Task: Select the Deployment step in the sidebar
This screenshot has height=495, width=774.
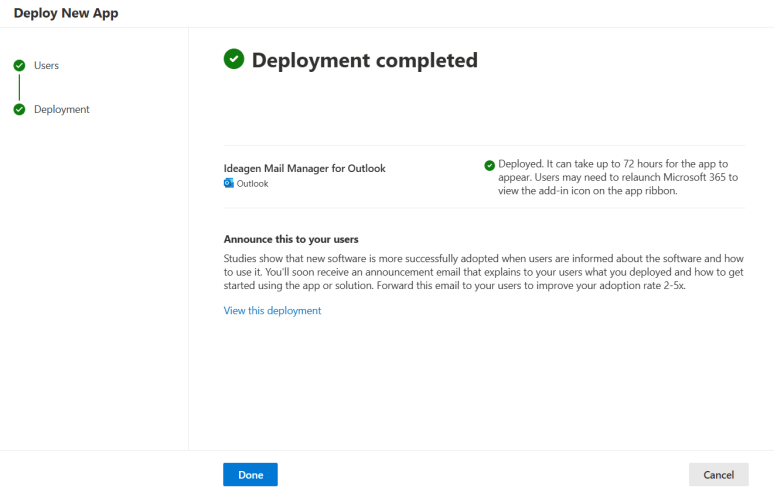Action: (x=61, y=110)
